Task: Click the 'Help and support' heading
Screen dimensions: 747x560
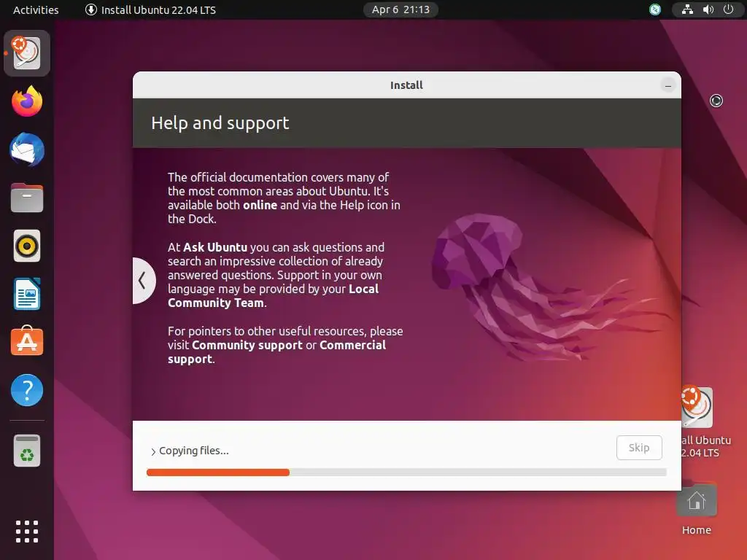Action: [x=220, y=122]
